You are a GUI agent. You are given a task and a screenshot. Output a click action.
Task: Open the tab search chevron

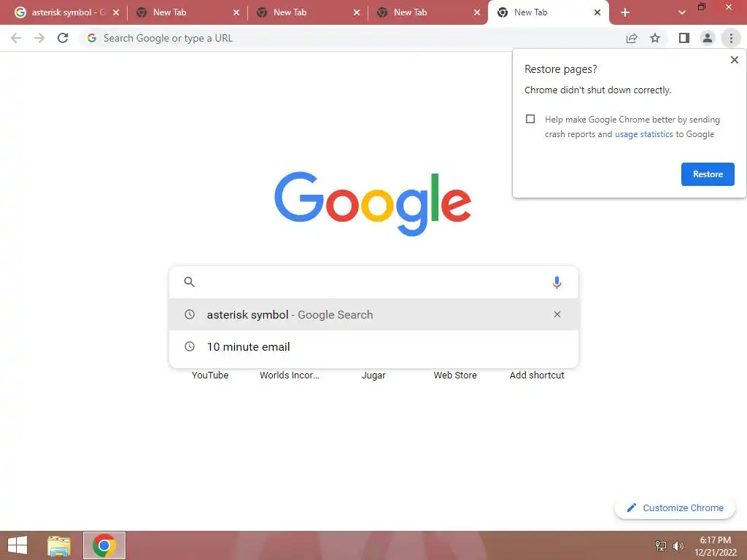point(682,12)
